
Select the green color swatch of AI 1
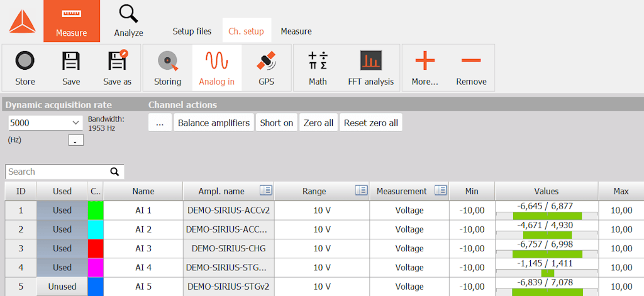[x=96, y=210]
